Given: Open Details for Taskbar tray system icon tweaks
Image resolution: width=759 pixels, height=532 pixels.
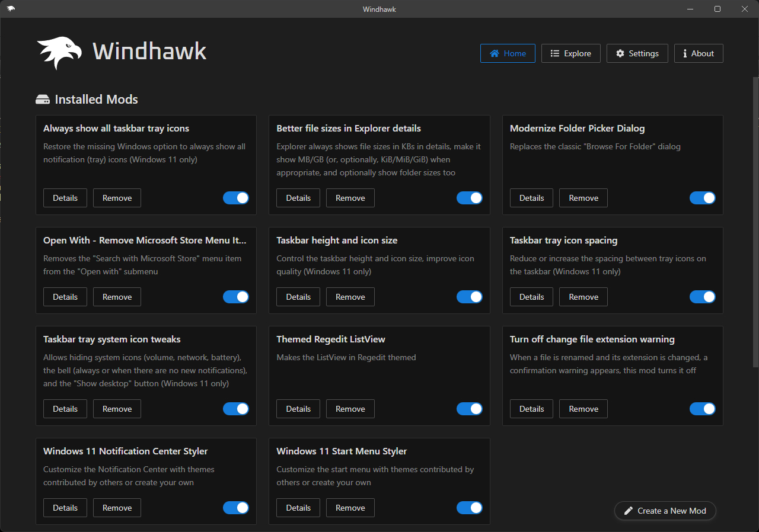Looking at the screenshot, I should coord(65,409).
